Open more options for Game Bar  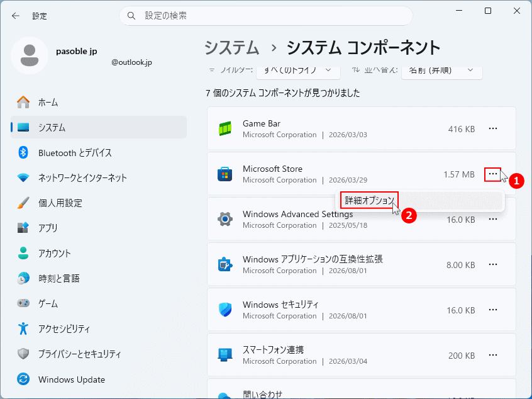click(x=492, y=128)
